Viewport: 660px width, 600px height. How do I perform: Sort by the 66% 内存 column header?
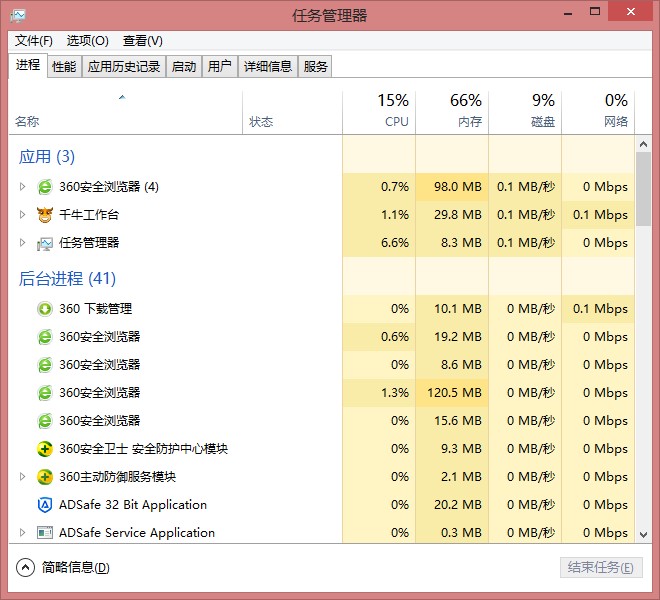tap(452, 112)
